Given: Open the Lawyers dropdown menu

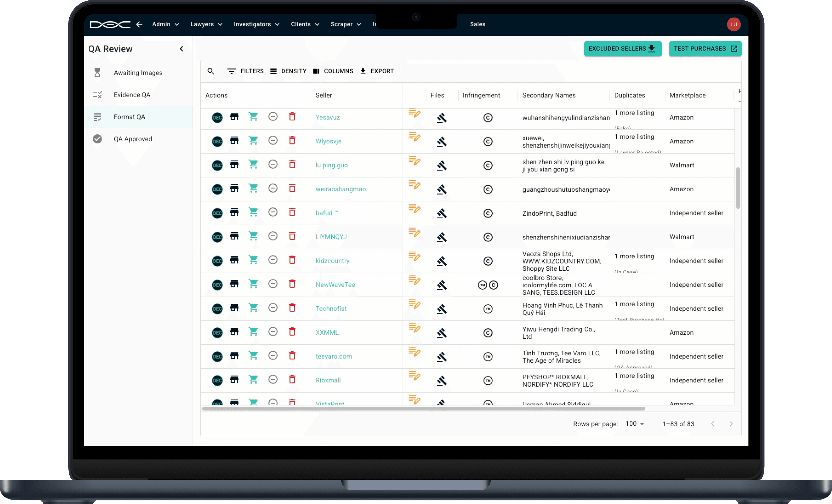Looking at the screenshot, I should (206, 24).
